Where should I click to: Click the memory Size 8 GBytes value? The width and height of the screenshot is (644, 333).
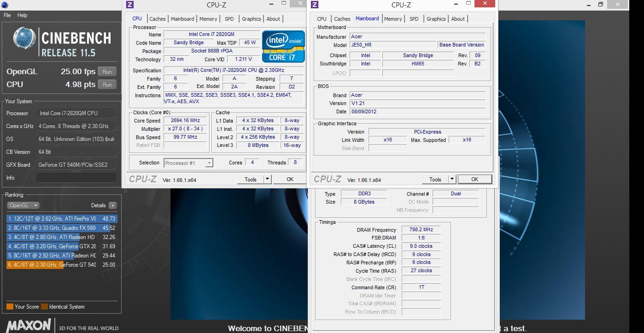pos(364,202)
